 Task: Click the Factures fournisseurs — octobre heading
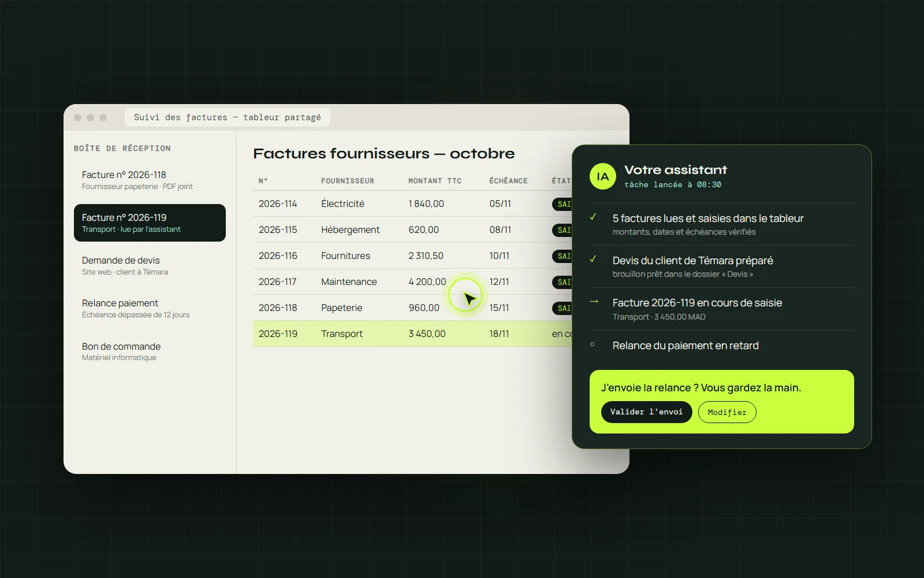click(x=384, y=153)
